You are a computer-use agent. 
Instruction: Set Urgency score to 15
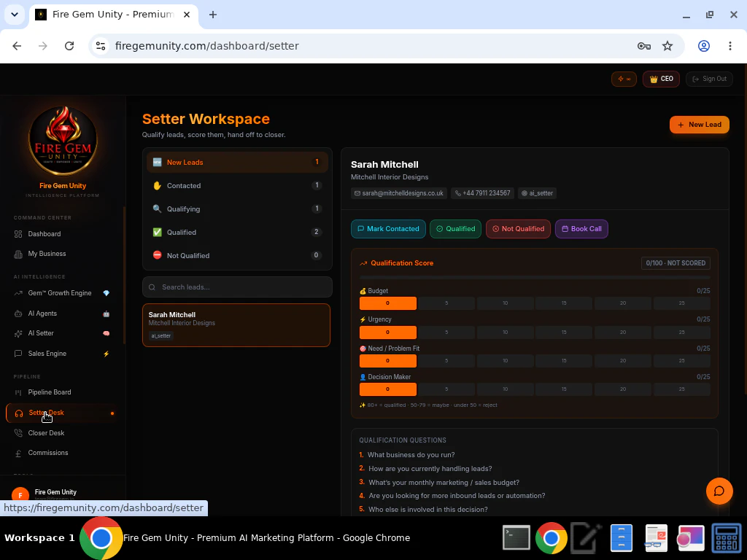(x=564, y=332)
